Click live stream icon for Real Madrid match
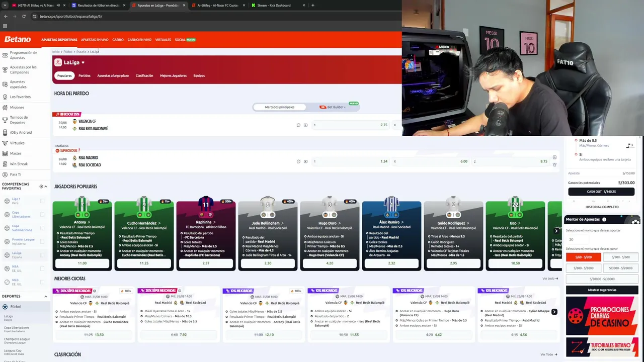This screenshot has height=362, width=644. coord(305,161)
